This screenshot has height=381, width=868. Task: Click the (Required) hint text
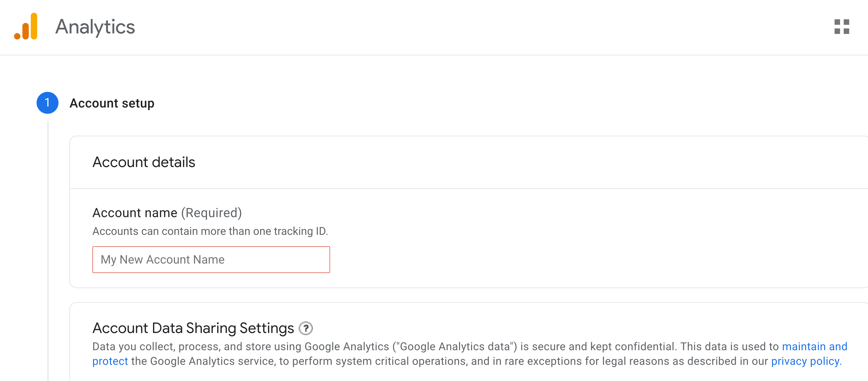click(211, 213)
